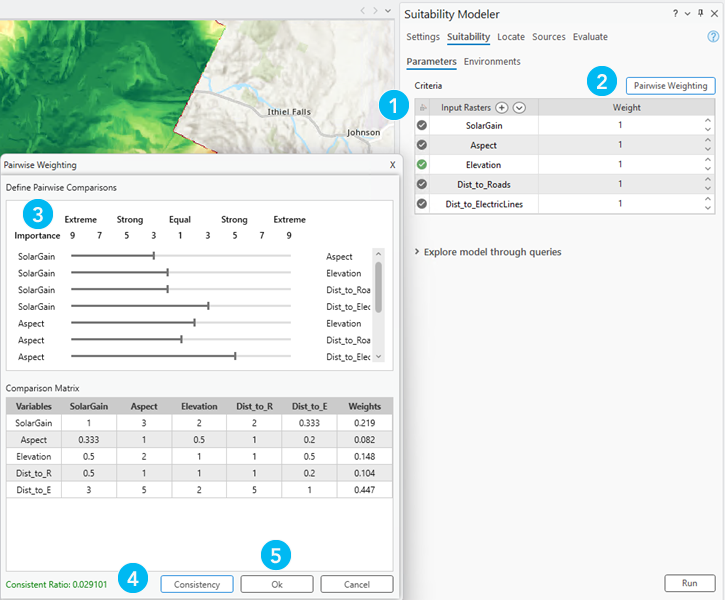Click the Aspect versus Elevation slider handle
Viewport: 725px width, 600px height.
pyautogui.click(x=194, y=322)
